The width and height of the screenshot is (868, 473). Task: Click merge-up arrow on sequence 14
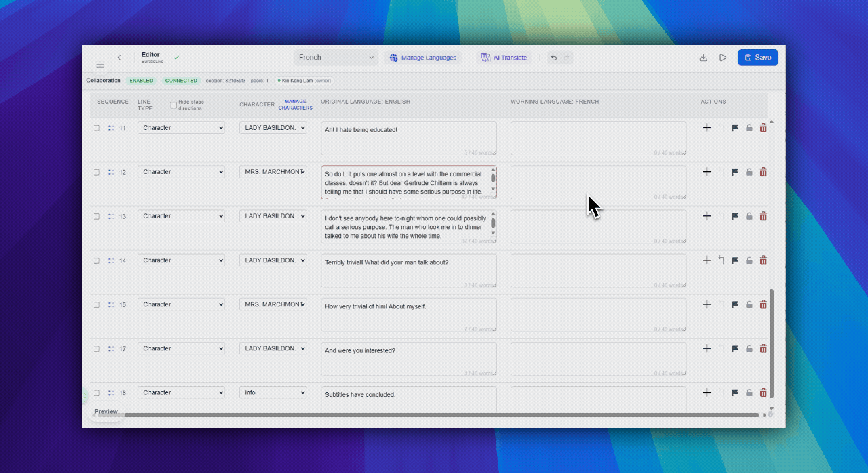721,260
